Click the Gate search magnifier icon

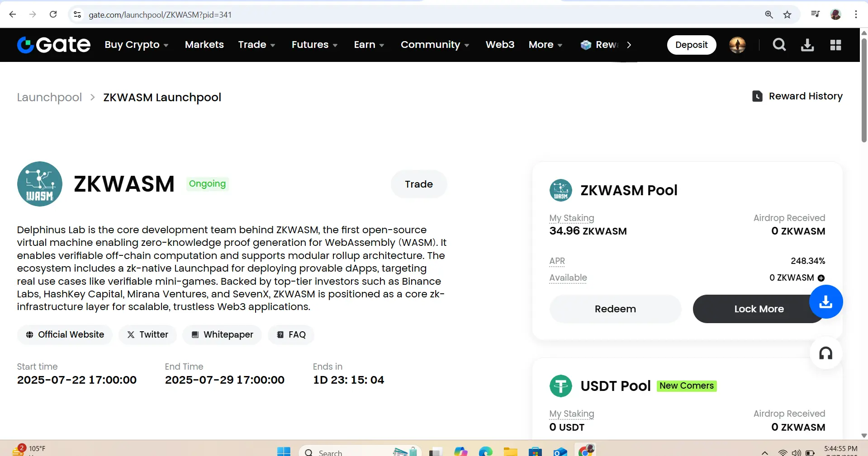pyautogui.click(x=779, y=45)
